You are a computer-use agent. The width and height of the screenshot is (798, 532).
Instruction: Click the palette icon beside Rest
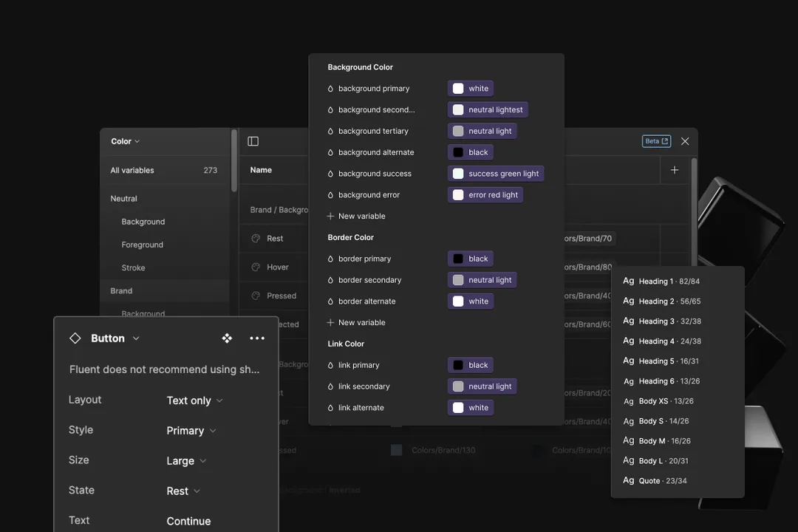click(x=256, y=238)
